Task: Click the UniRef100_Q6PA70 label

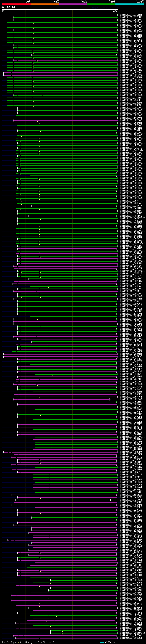Action: pos(131,201)
